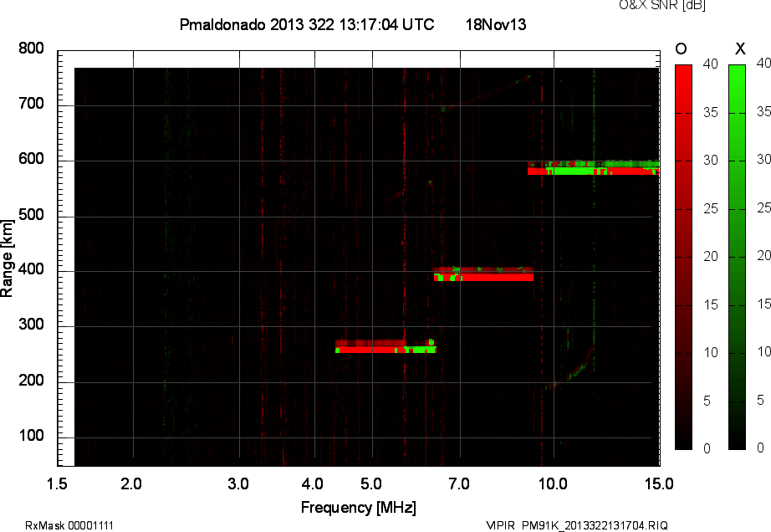Click the 1.5 frequency tick label
This screenshot has height=532, width=771.
click(57, 483)
